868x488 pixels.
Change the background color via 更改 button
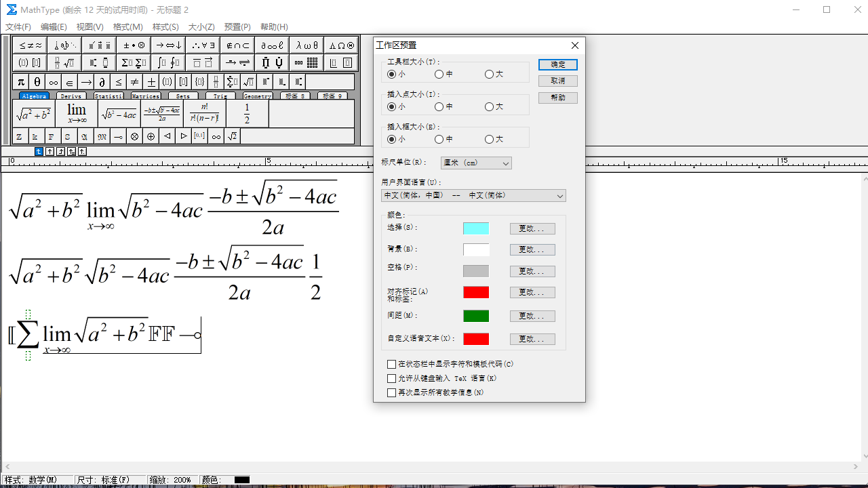click(x=532, y=249)
